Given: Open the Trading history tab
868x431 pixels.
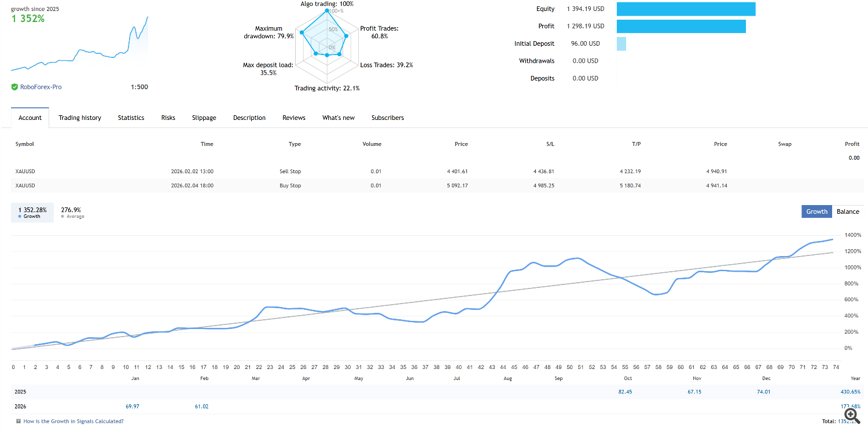Looking at the screenshot, I should tap(80, 118).
